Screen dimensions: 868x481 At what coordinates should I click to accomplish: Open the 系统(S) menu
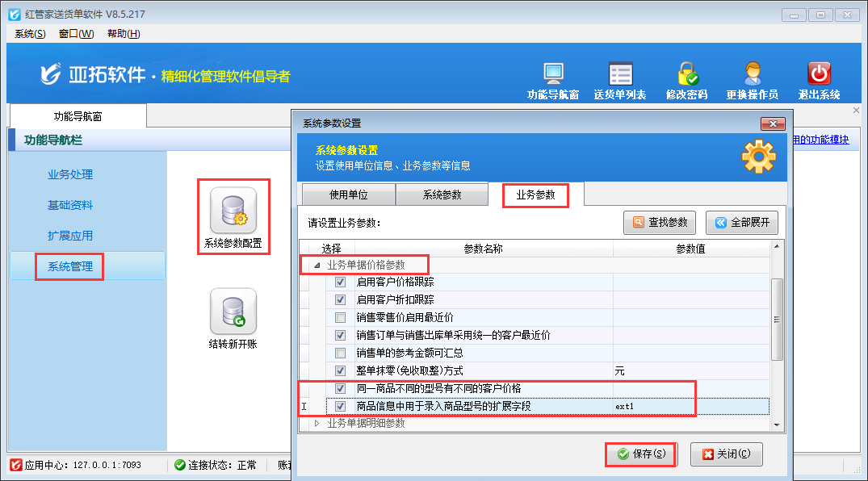(30, 33)
